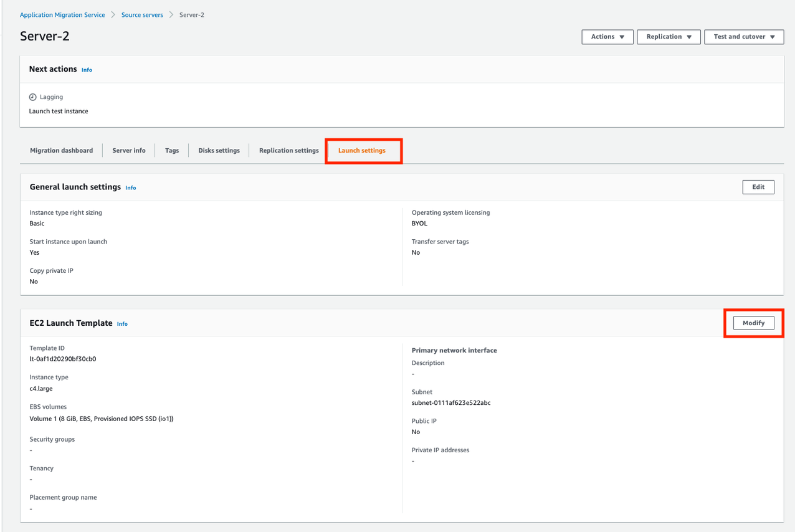
Task: Open Info link for General launch settings
Action: [130, 188]
